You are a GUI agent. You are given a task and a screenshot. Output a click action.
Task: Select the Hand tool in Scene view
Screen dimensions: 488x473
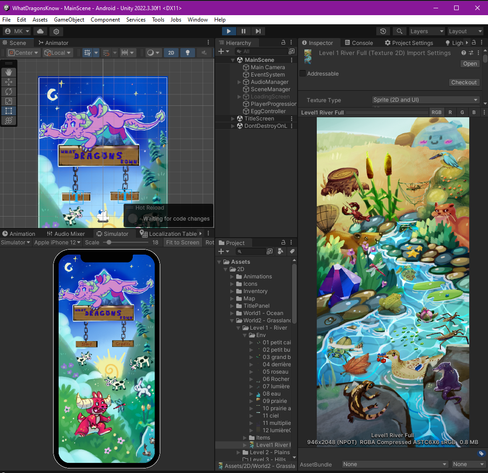click(x=9, y=72)
